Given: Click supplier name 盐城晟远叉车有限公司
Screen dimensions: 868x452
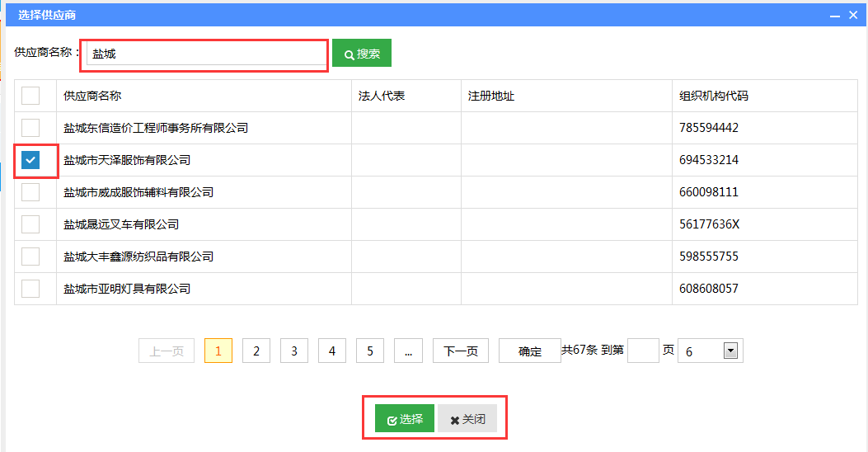Looking at the screenshot, I should click(x=121, y=224).
